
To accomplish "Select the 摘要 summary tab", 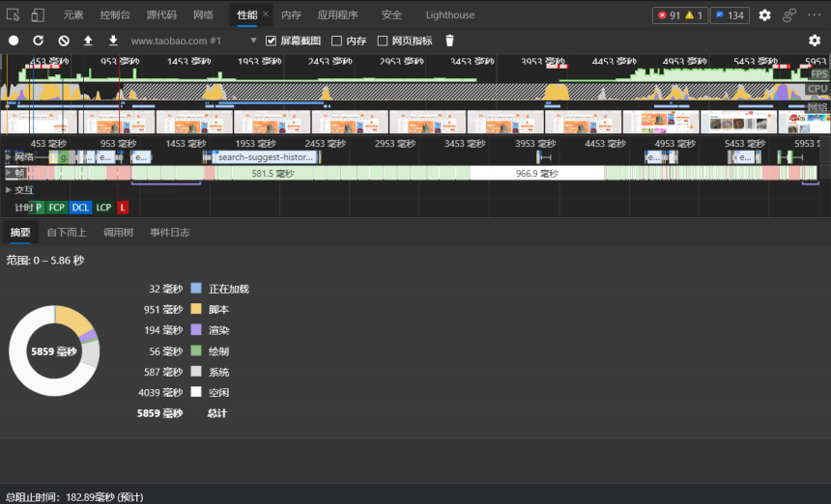I will [x=20, y=233].
